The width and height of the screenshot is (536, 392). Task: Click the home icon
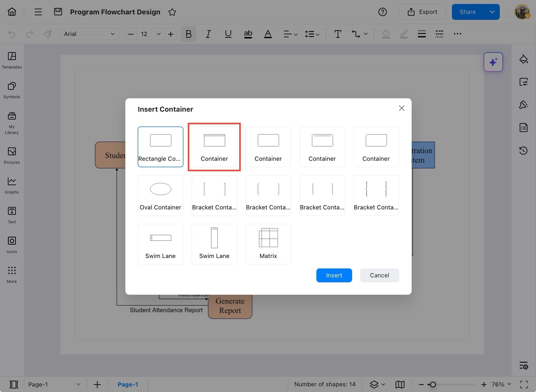(12, 12)
